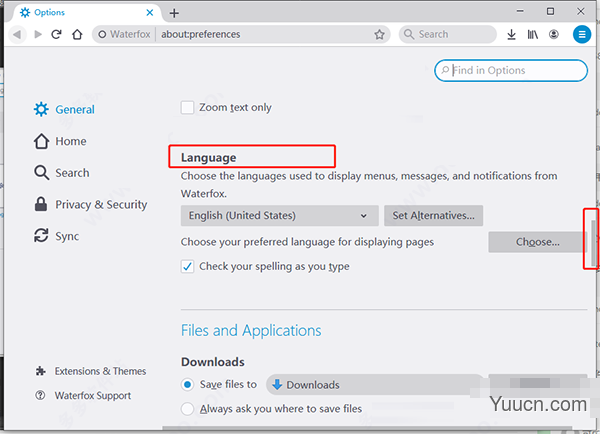Click the General gear icon in sidebar
The height and width of the screenshot is (434, 600).
(x=41, y=109)
